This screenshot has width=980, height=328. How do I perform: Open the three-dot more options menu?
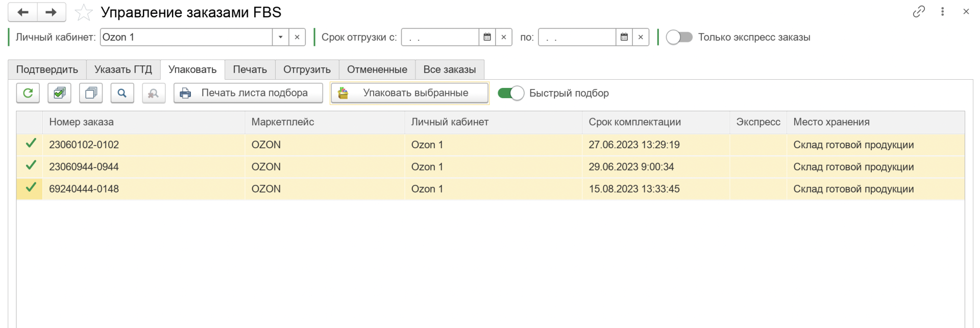click(x=943, y=12)
